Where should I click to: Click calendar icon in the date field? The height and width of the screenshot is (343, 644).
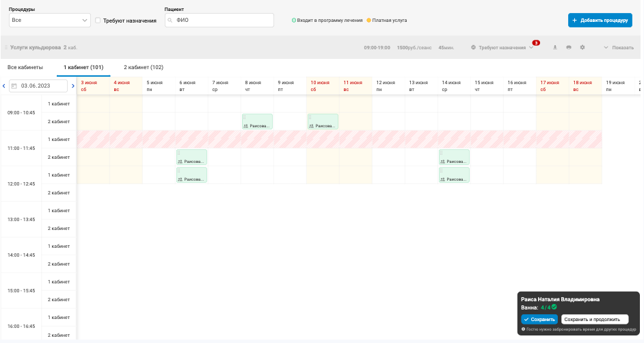tap(14, 86)
